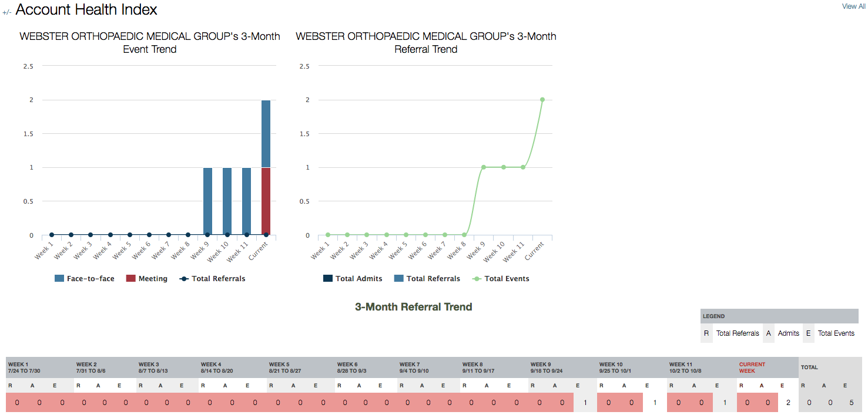Image resolution: width=868 pixels, height=415 pixels.
Task: Click 'Total Referrals' in the table legend box
Action: [x=738, y=333]
